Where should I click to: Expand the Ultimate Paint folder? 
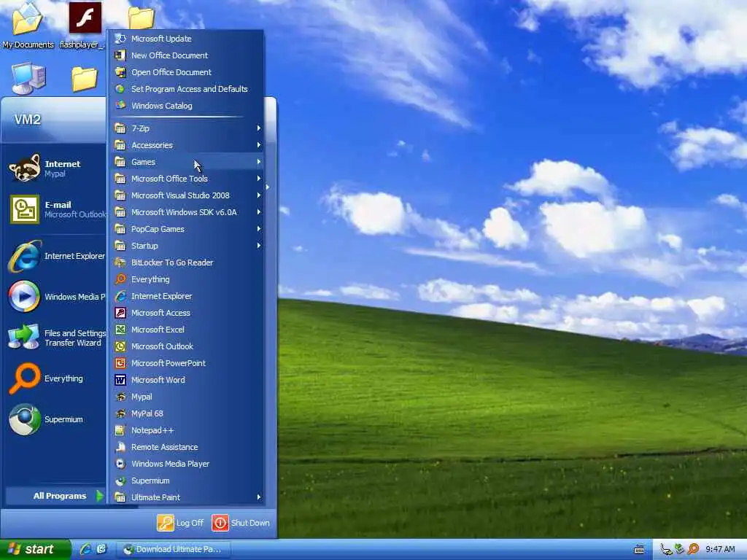pos(187,497)
